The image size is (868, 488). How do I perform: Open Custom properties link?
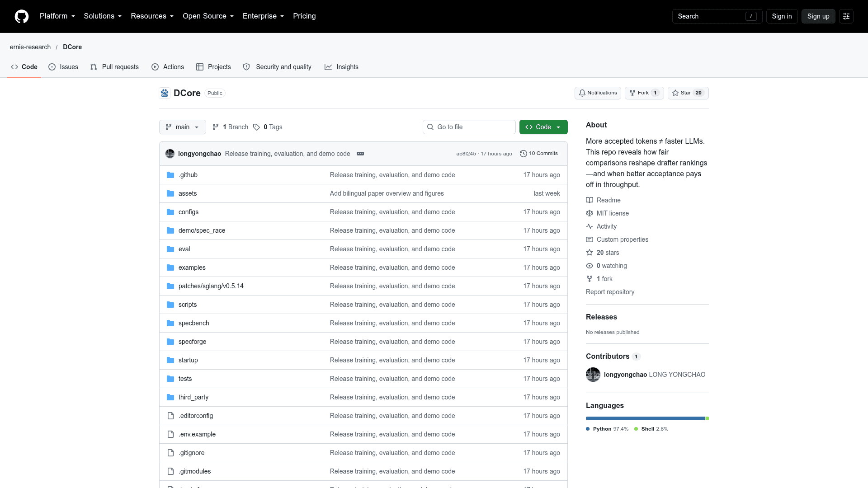point(617,239)
